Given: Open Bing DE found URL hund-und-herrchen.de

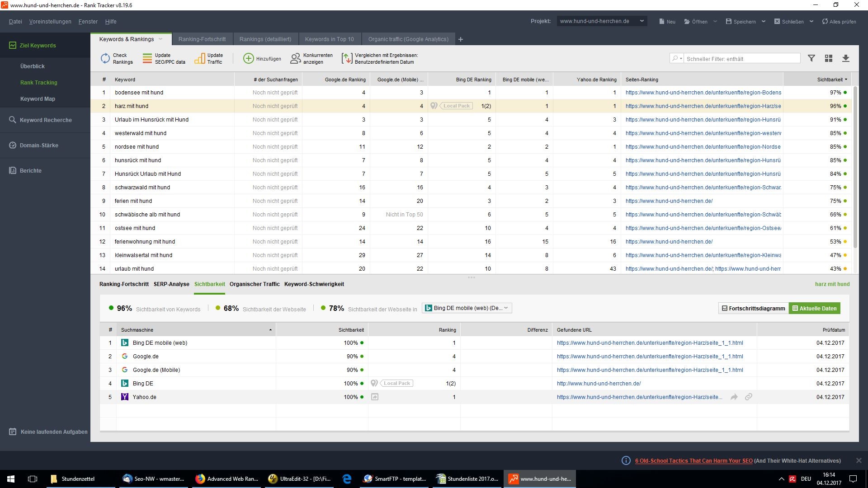Looking at the screenshot, I should [599, 384].
